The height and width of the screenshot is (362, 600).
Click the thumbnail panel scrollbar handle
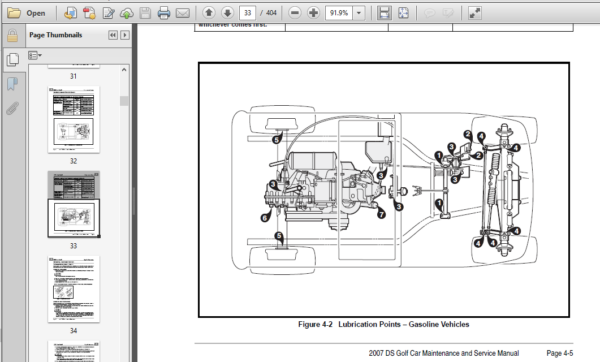click(x=124, y=101)
